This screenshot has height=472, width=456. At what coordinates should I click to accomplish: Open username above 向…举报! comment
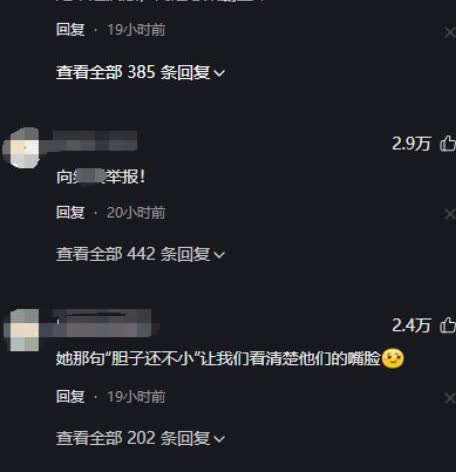pos(95,141)
